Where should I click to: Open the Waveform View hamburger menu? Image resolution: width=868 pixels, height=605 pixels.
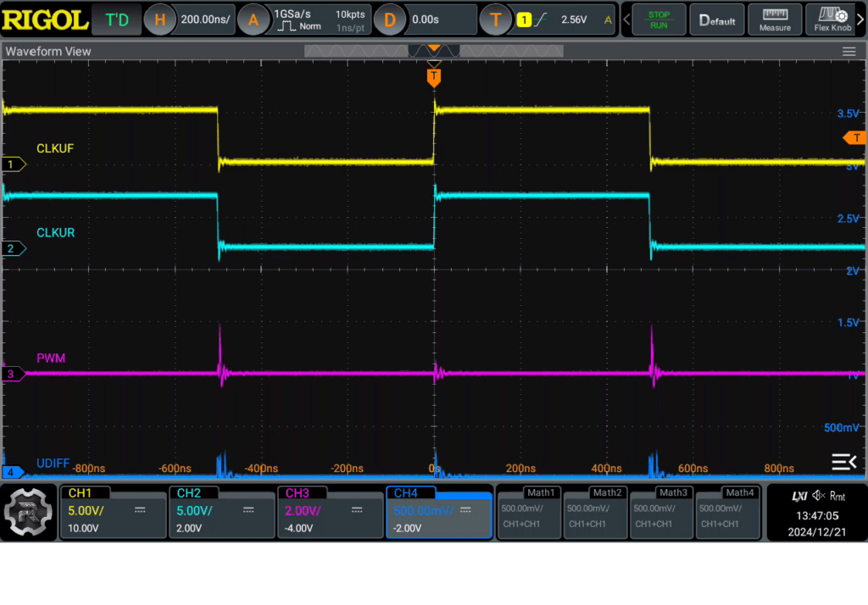(x=849, y=52)
